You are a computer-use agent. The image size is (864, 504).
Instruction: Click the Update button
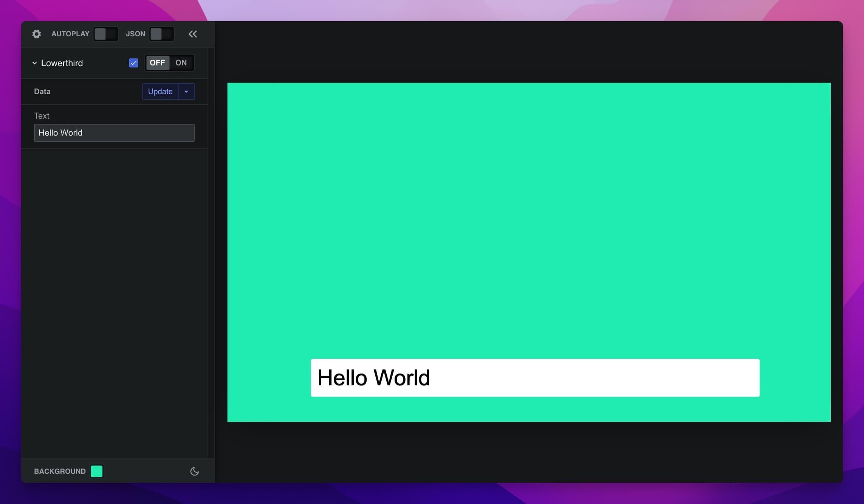160,91
